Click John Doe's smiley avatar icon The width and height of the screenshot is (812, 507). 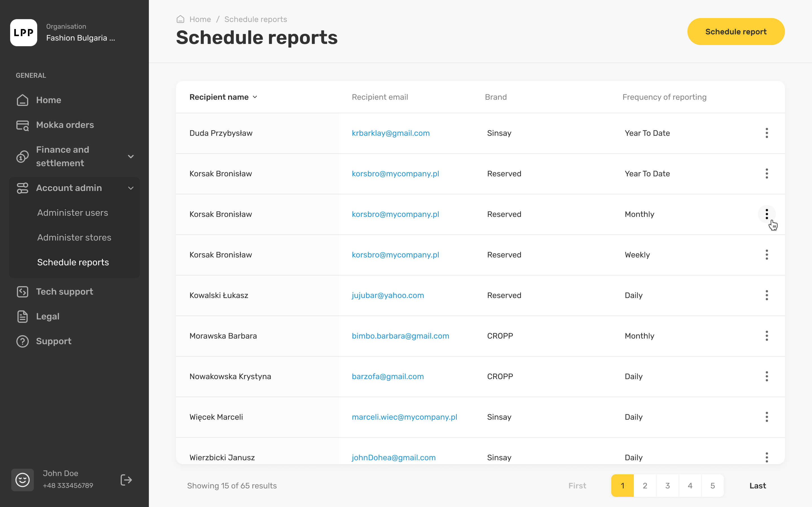tap(23, 480)
